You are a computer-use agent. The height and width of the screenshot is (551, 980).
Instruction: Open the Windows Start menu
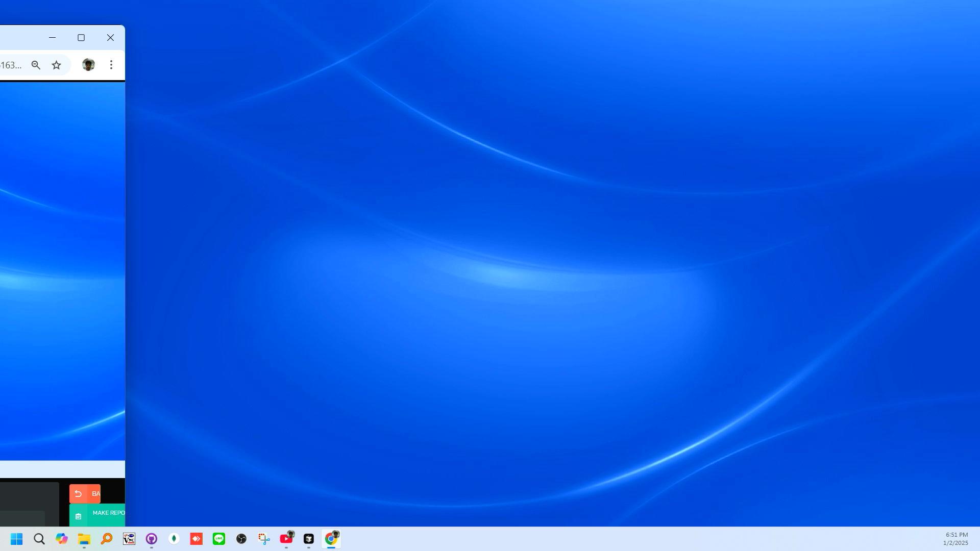click(16, 539)
